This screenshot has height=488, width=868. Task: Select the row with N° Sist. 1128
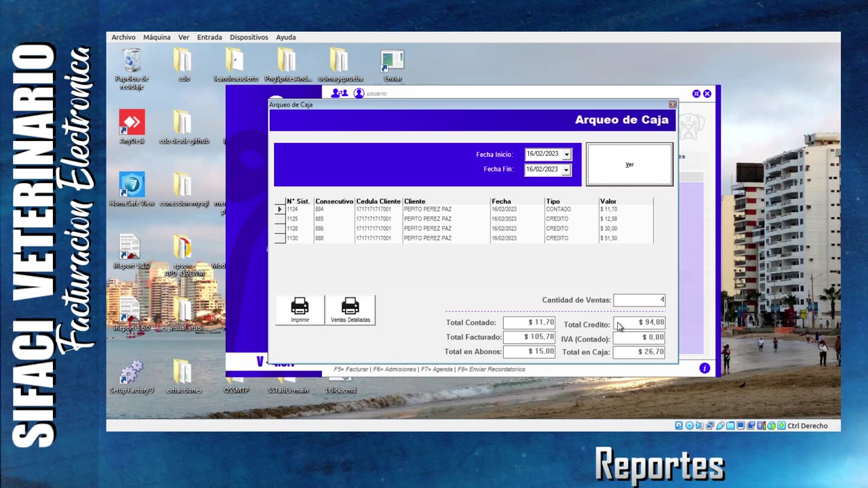click(464, 228)
